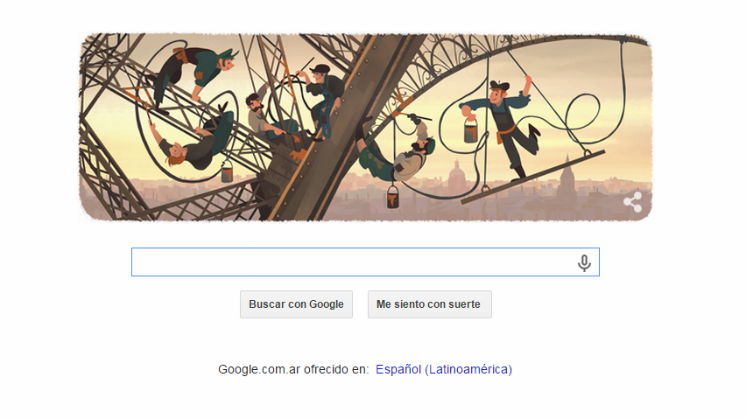Activate voice search microphone icon
This screenshot has width=746, height=419.
coord(584,263)
